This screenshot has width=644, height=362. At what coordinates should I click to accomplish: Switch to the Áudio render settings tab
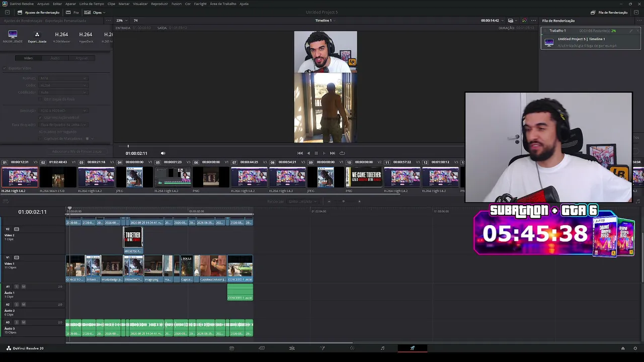(55, 58)
